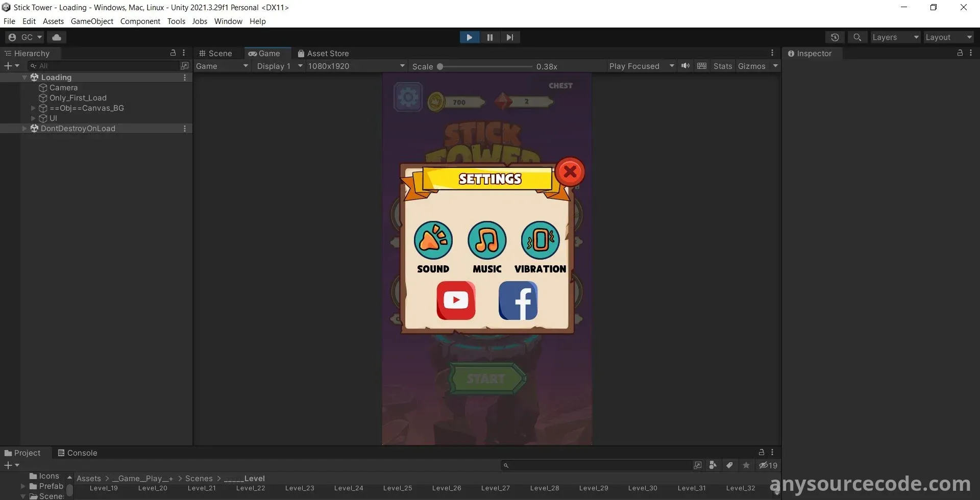
Task: Switch to the Scene tab
Action: [215, 54]
